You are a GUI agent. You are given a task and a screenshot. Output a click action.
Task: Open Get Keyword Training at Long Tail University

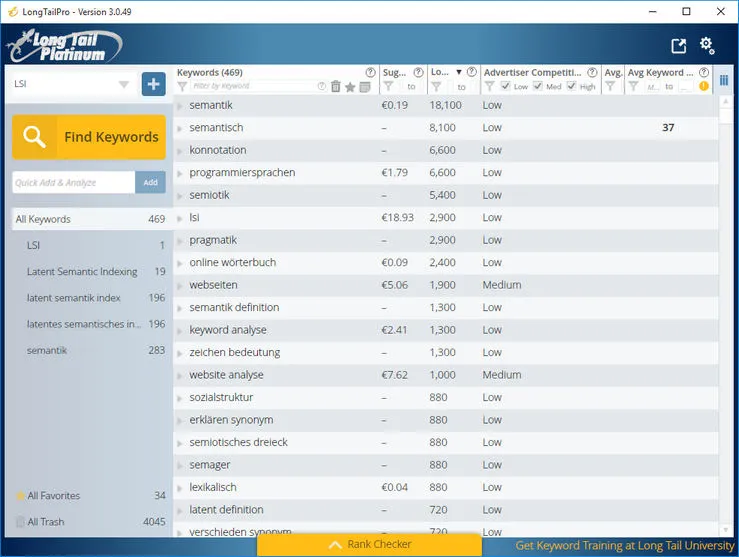pyautogui.click(x=624, y=546)
